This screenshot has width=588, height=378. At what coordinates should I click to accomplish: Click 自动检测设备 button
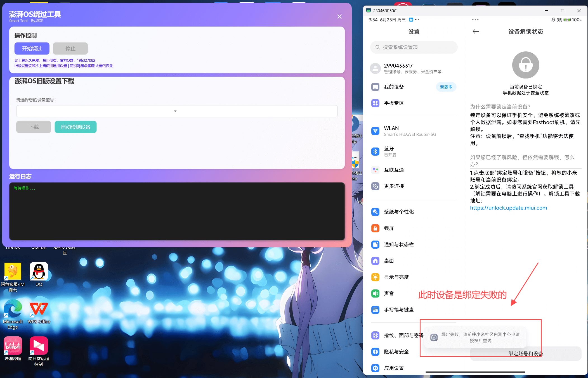(x=75, y=127)
